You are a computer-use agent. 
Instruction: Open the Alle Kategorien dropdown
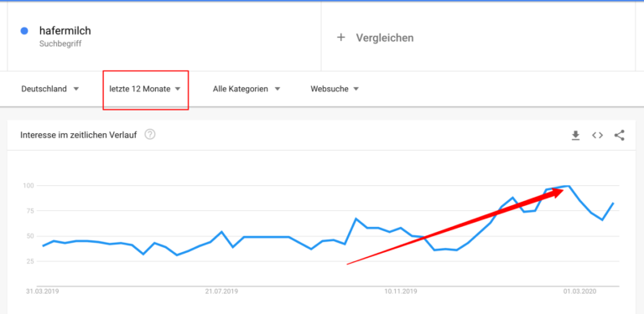click(247, 89)
